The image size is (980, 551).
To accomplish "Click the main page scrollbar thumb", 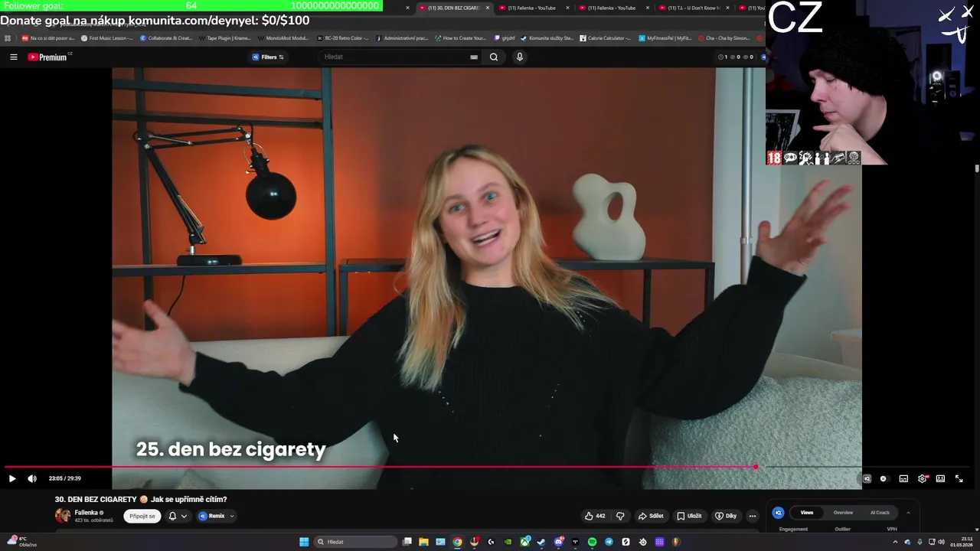I will click(x=976, y=168).
